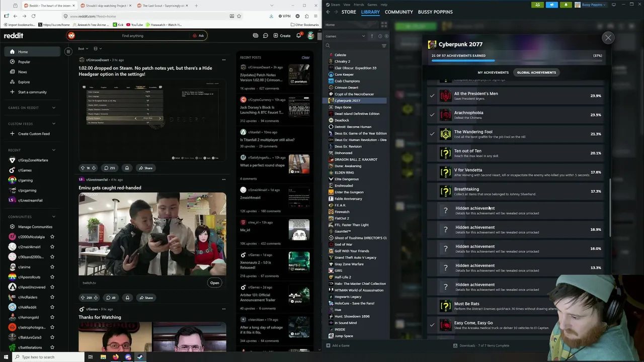The height and width of the screenshot is (362, 644).
Task: Open Reddit notifications bell
Action: pyautogui.click(x=298, y=36)
